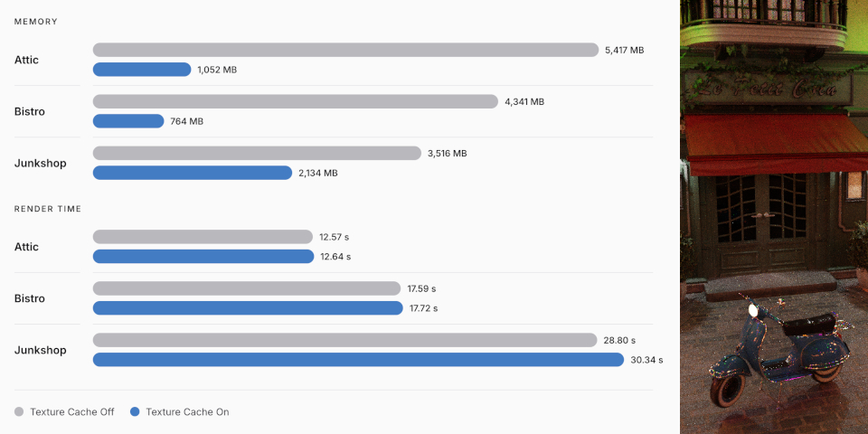Click the Junkshop 28.80 s gray bar
This screenshot has width=868, height=434.
[344, 340]
